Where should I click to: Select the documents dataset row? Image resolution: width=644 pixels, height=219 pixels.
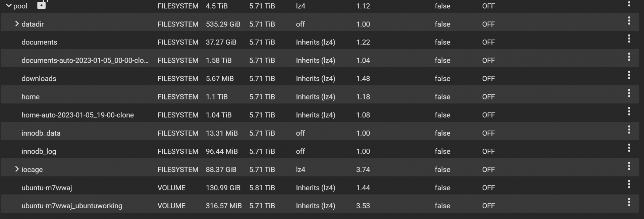pos(320,42)
